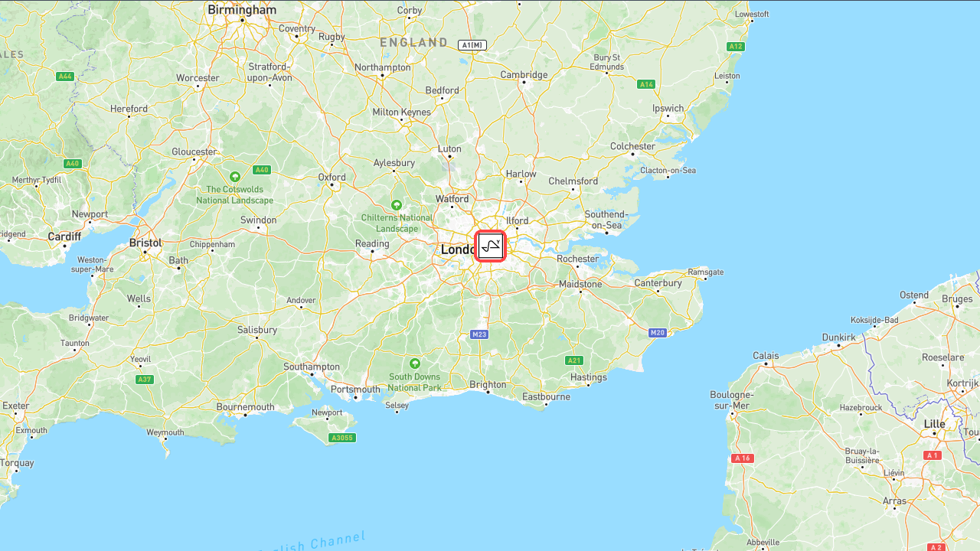The width and height of the screenshot is (980, 551).
Task: Click the red-bordered gamma curve marker over London
Action: pos(490,246)
